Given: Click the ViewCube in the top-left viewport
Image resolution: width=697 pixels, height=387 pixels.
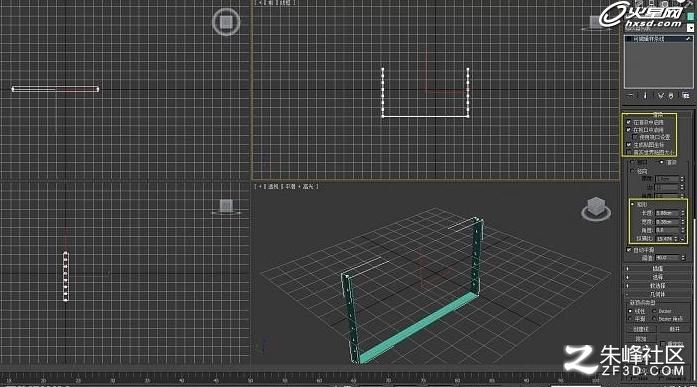Looking at the screenshot, I should tap(226, 22).
